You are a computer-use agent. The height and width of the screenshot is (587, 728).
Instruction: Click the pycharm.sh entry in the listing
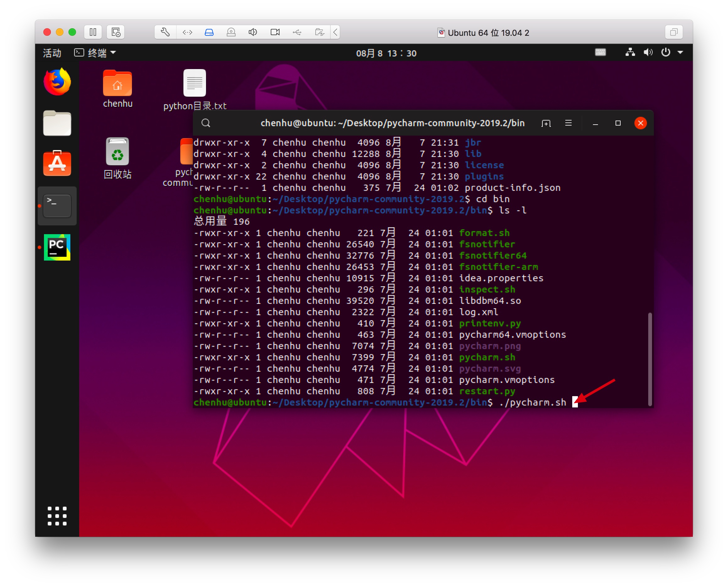click(487, 357)
